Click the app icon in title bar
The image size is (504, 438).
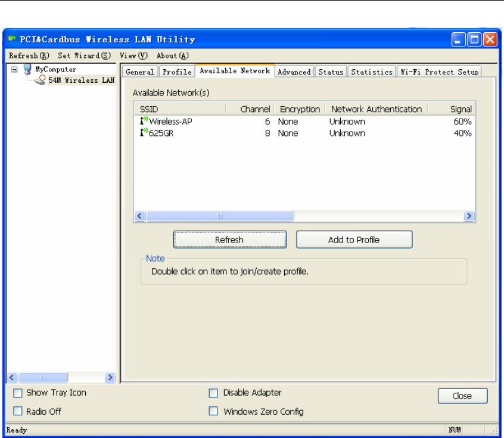pos(11,40)
